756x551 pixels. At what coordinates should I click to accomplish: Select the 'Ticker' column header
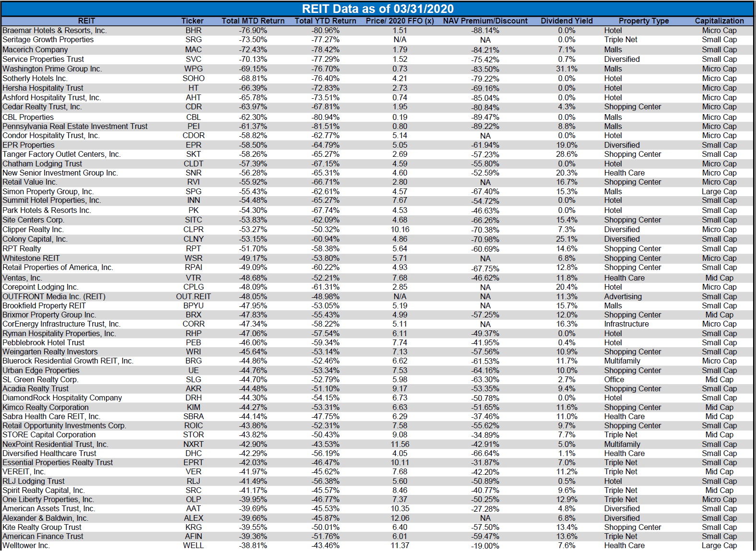(x=192, y=21)
